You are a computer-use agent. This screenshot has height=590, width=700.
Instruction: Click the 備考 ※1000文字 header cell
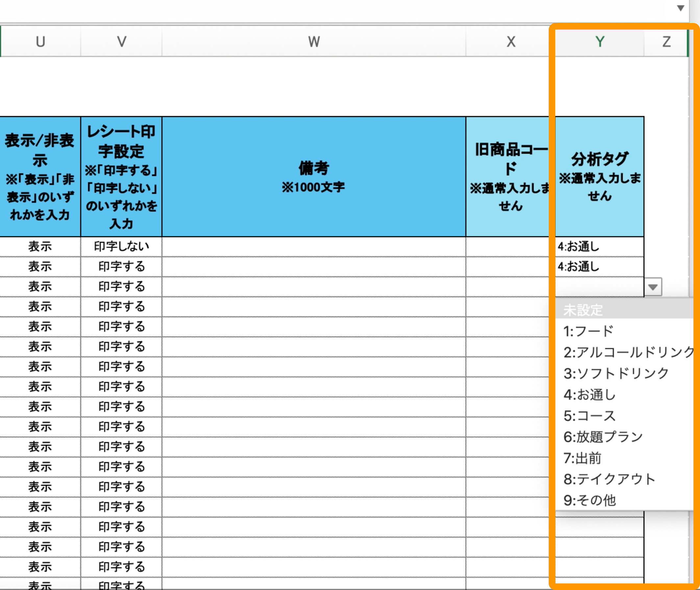[x=314, y=177]
